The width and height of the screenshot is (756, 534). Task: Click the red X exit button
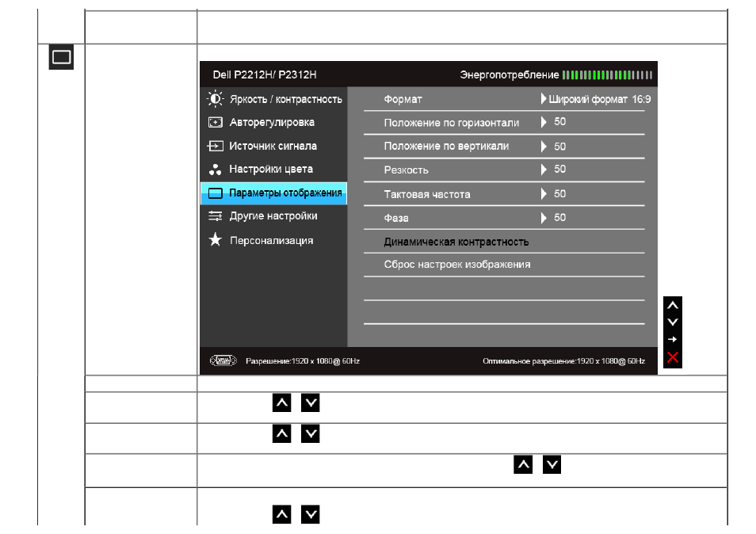(673, 357)
